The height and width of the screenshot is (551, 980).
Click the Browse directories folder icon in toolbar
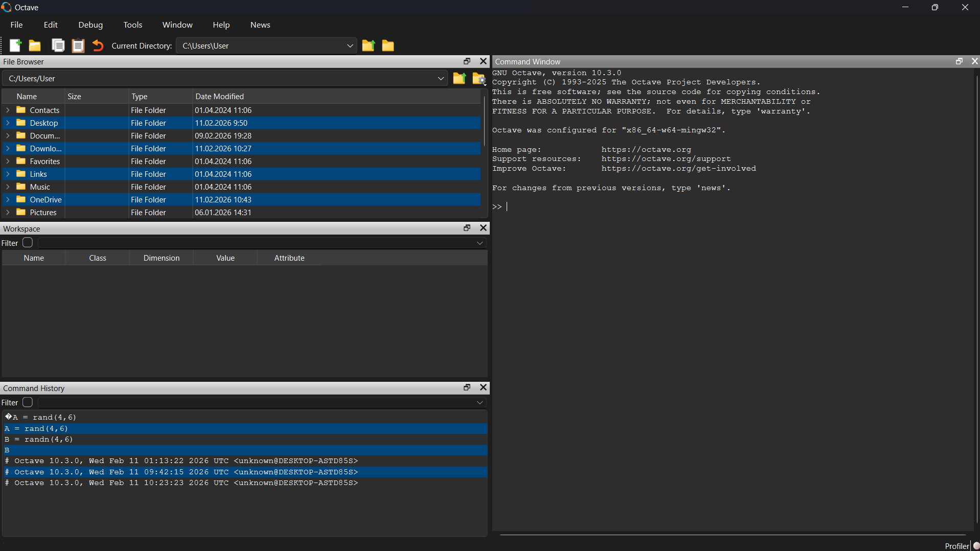[x=388, y=46]
